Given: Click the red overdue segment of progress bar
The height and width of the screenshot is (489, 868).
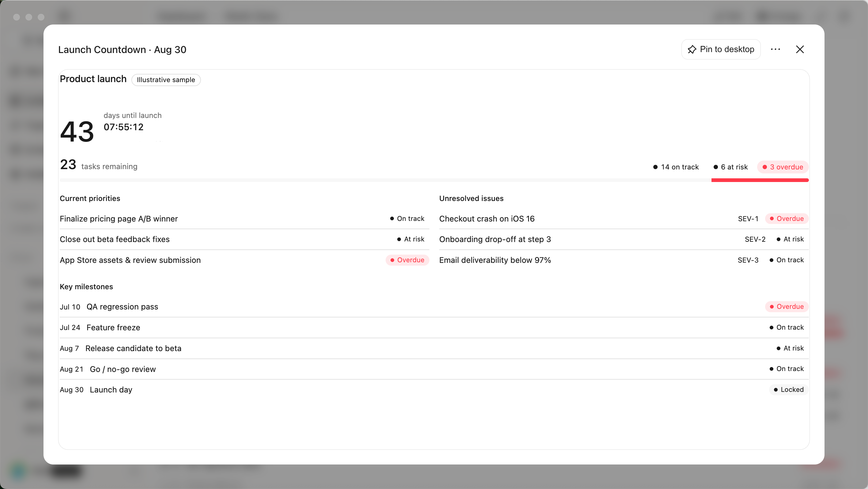Looking at the screenshot, I should (760, 180).
